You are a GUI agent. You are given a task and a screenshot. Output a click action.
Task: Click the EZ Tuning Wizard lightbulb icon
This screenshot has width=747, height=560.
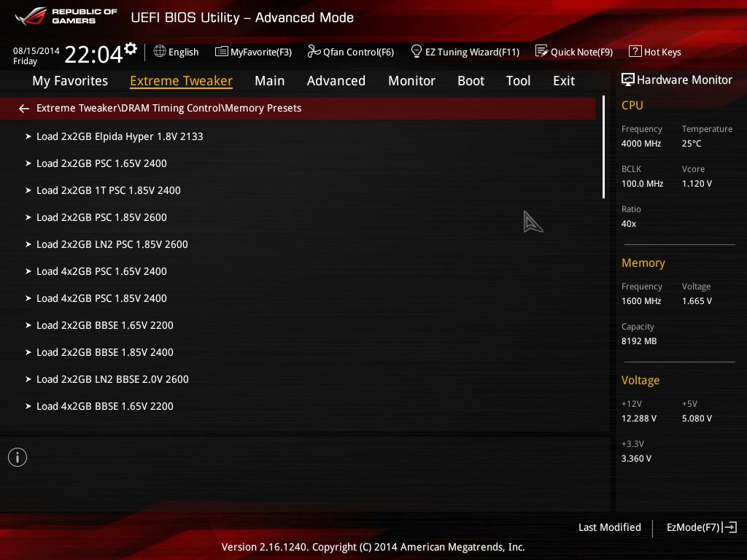[x=416, y=51]
